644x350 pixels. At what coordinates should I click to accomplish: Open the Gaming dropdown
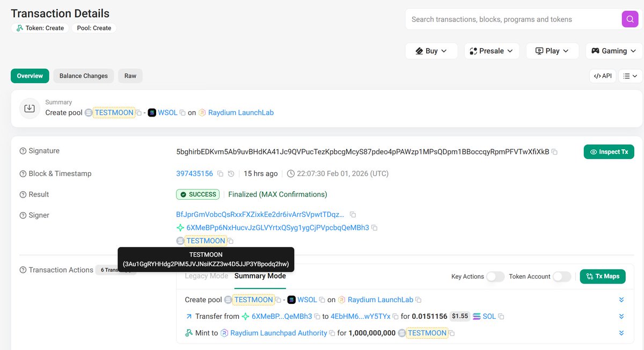click(614, 51)
